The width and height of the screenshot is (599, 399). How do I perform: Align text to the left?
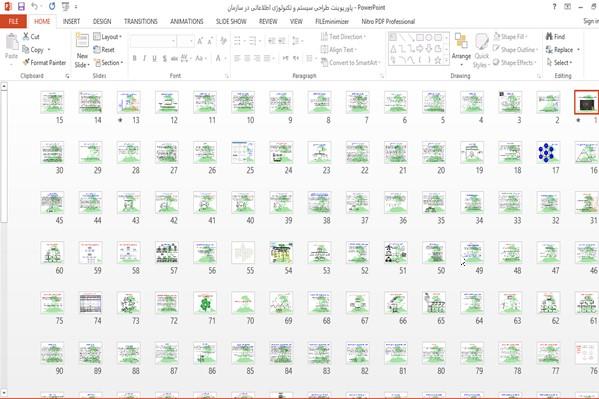point(237,58)
